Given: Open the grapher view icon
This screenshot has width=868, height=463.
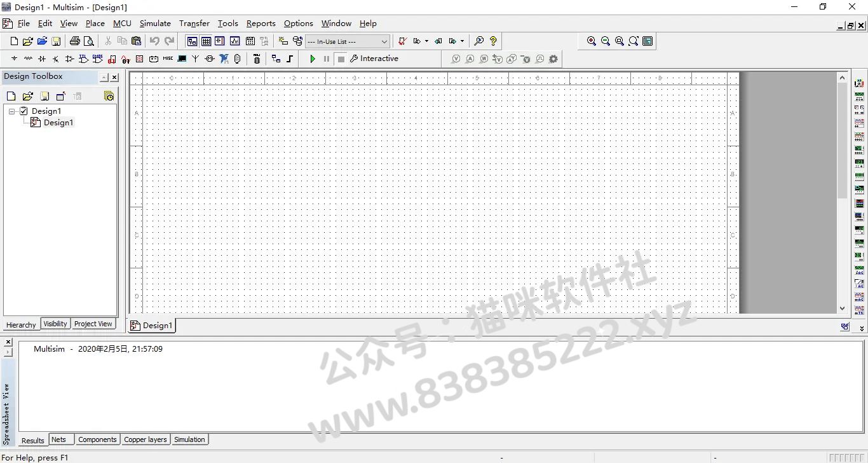Looking at the screenshot, I should 234,41.
